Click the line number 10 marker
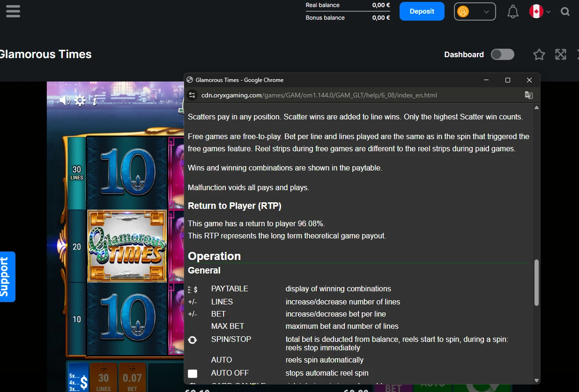The width and height of the screenshot is (579, 392). tap(77, 319)
